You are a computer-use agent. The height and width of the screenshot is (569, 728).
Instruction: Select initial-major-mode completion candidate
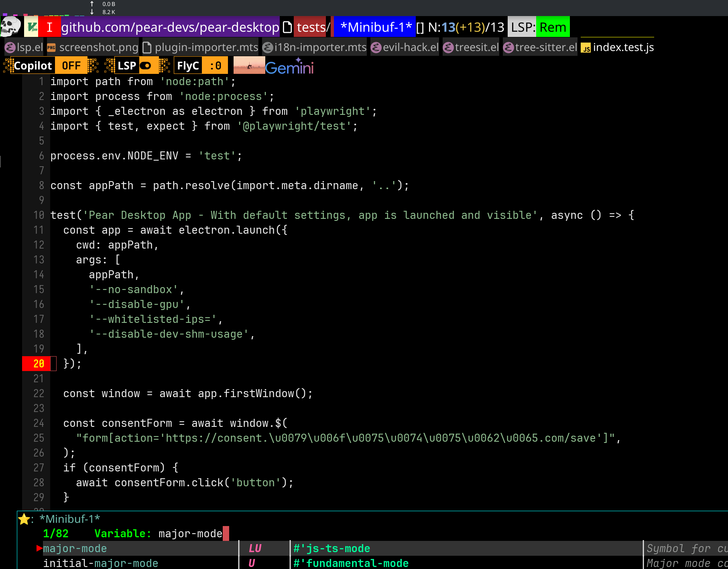tap(100, 563)
